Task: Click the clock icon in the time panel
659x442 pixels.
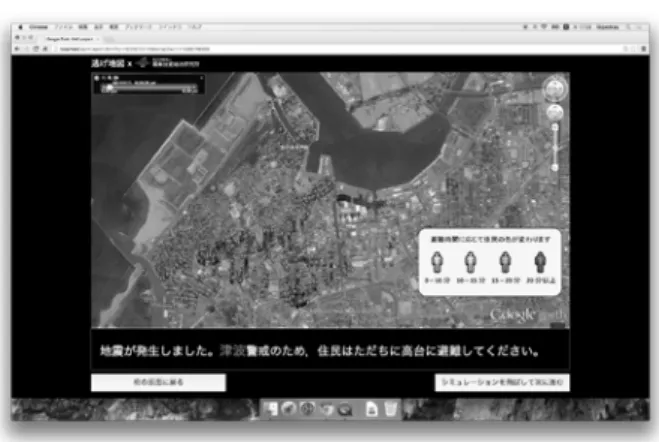Action: [x=97, y=78]
